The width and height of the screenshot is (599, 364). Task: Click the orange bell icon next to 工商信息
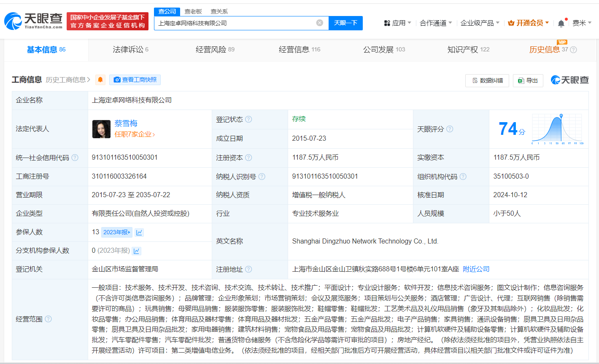pos(100,80)
